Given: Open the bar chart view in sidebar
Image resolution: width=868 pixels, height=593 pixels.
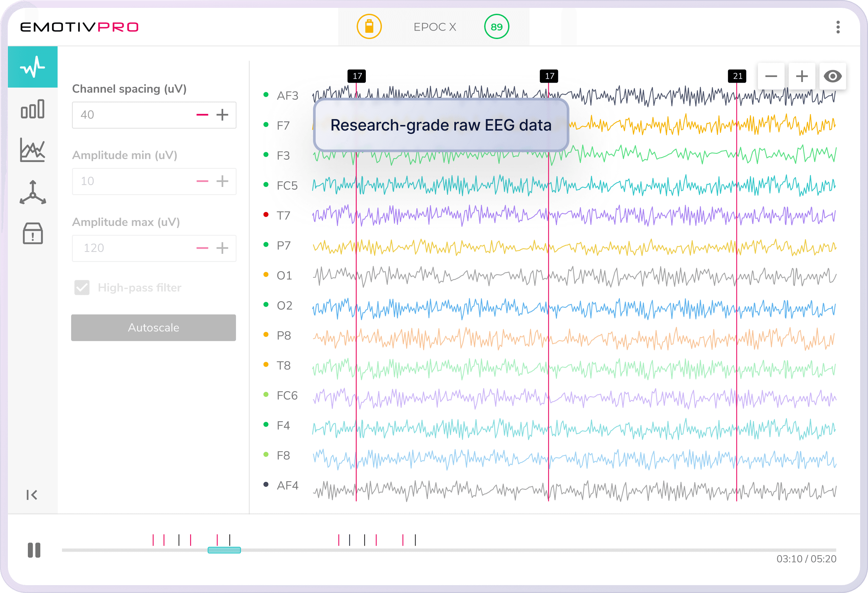Looking at the screenshot, I should [x=33, y=110].
